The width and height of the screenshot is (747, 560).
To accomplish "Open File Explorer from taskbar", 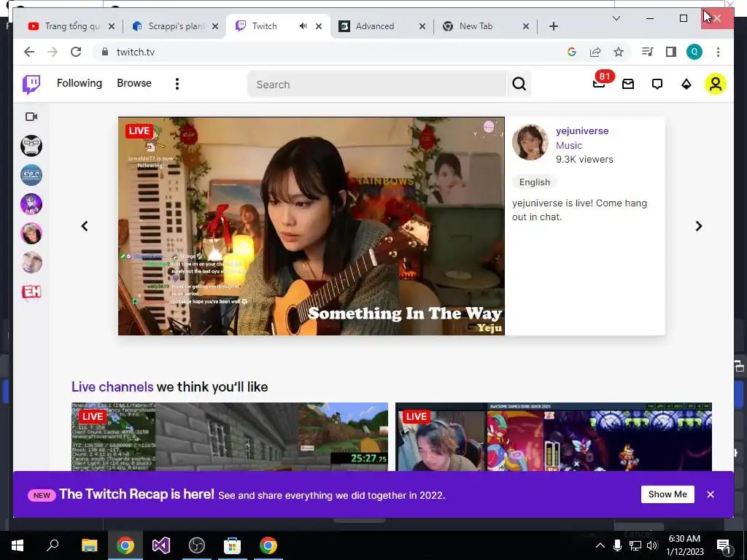I will (89, 545).
